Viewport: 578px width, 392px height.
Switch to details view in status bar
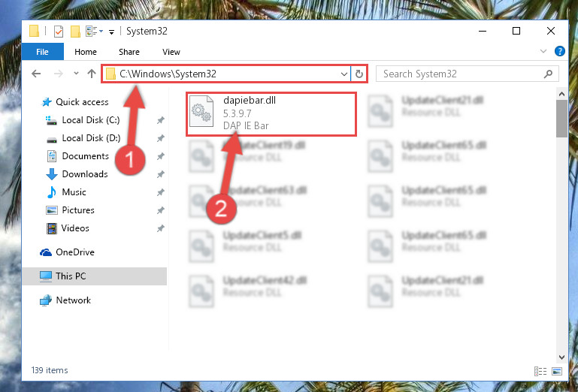tap(540, 372)
